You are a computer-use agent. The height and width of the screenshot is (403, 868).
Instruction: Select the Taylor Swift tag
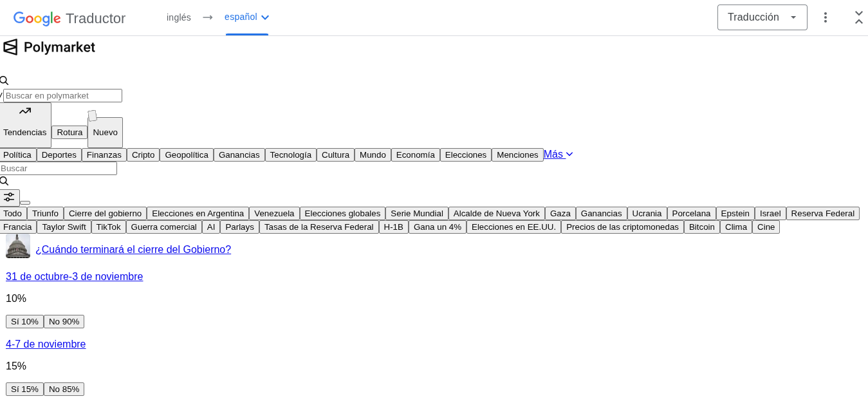pyautogui.click(x=64, y=227)
